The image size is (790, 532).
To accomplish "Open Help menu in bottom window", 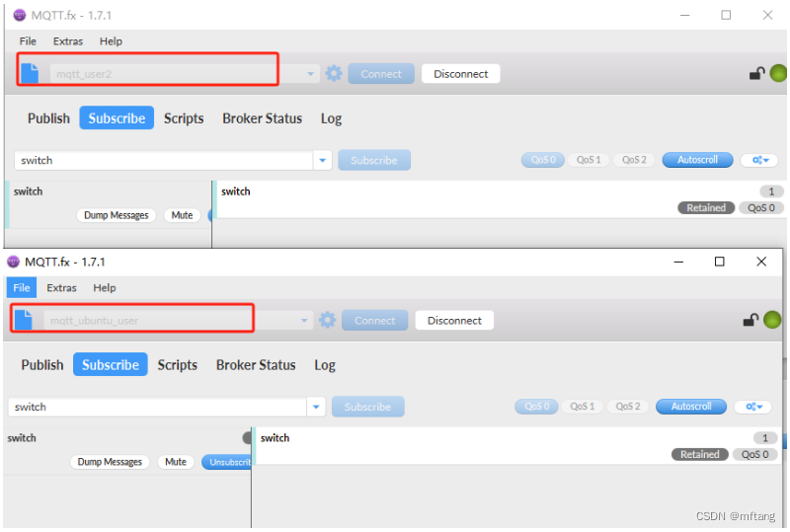I will coord(105,287).
